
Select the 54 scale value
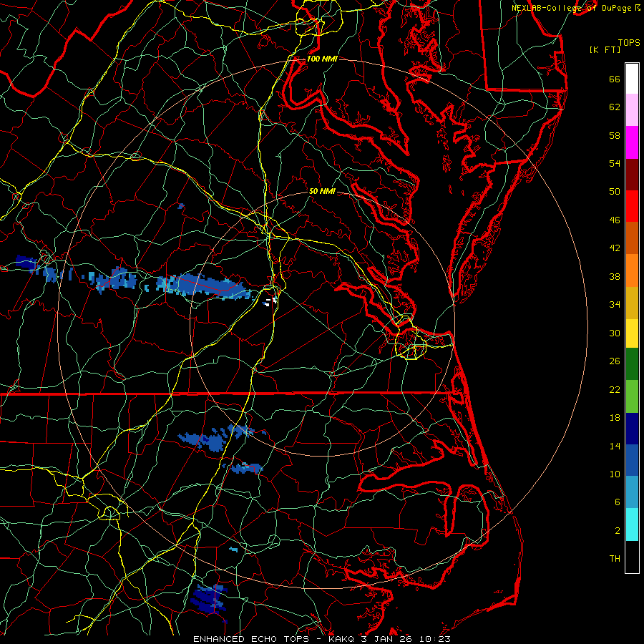[615, 163]
